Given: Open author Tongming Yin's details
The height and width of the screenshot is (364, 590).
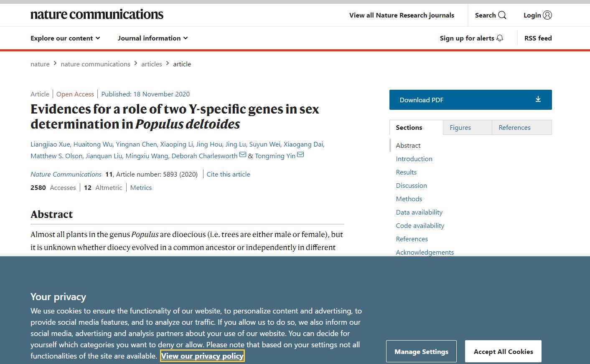Looking at the screenshot, I should tap(275, 156).
